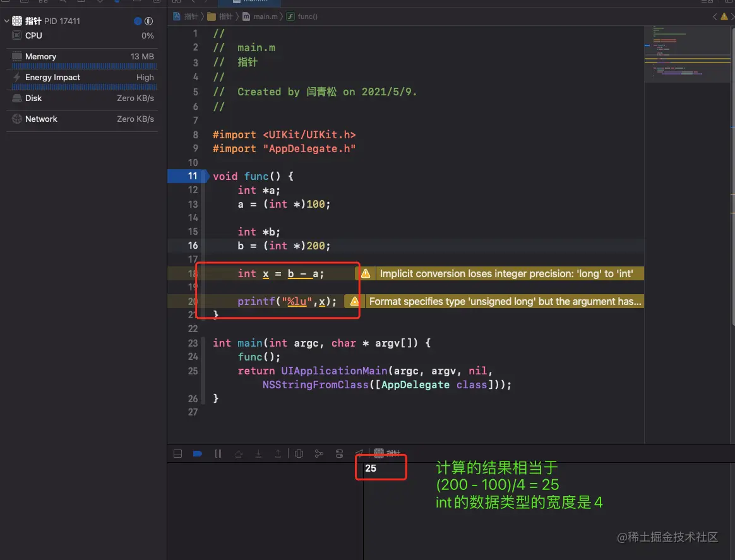Click the 指针 folder breadcrumb
This screenshot has height=560, width=735.
pos(220,16)
